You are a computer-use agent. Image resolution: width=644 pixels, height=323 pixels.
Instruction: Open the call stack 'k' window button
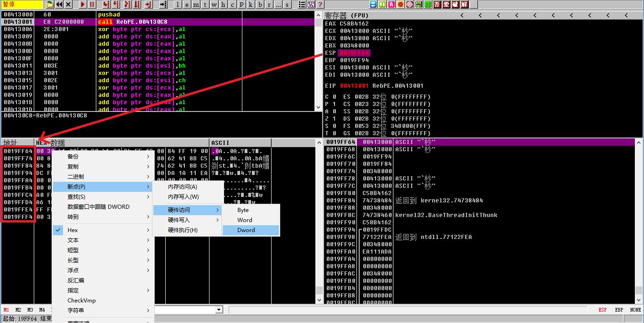click(x=251, y=5)
